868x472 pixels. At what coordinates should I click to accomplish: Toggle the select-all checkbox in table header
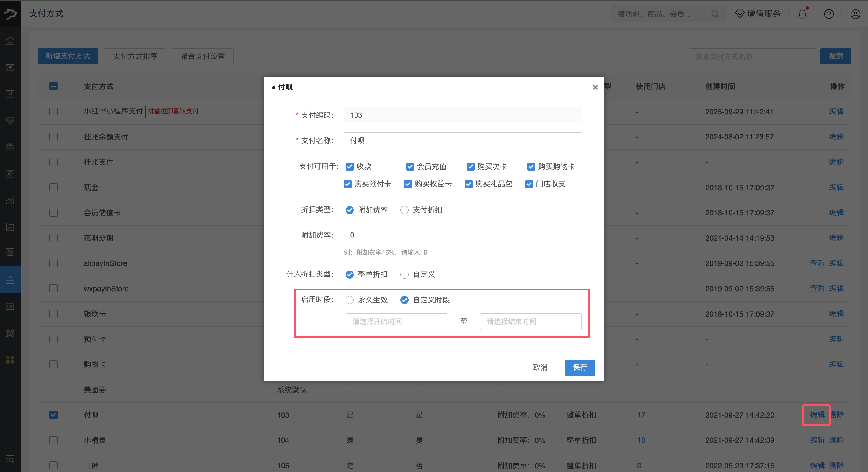click(x=53, y=86)
